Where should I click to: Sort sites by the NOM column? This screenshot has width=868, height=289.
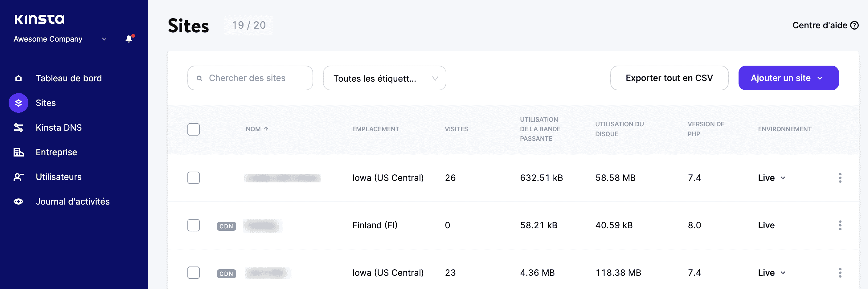pyautogui.click(x=257, y=129)
